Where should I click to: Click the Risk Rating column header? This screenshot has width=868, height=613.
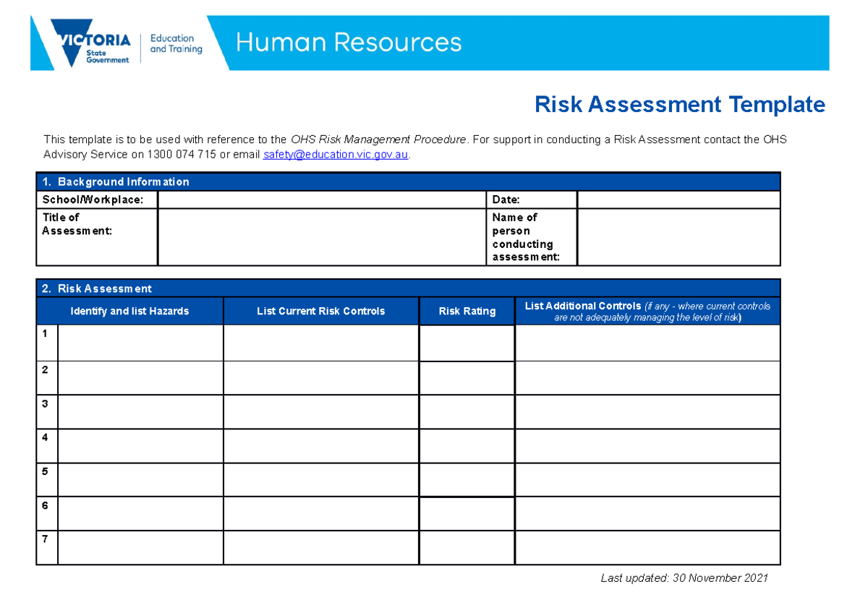point(467,311)
